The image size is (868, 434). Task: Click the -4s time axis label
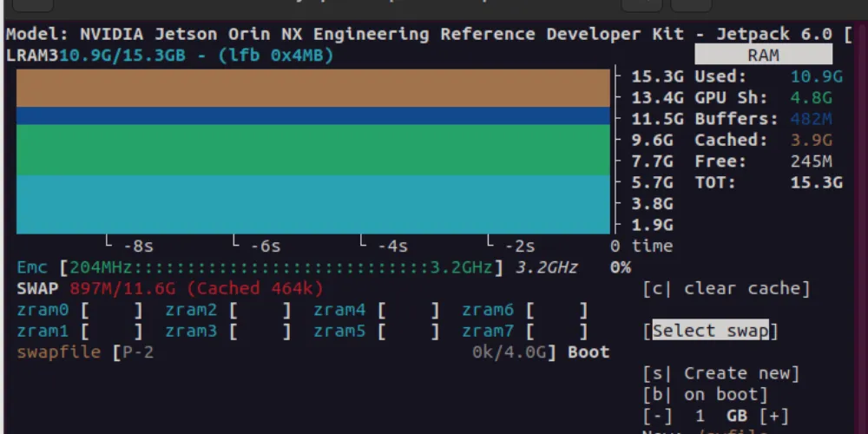click(x=393, y=247)
